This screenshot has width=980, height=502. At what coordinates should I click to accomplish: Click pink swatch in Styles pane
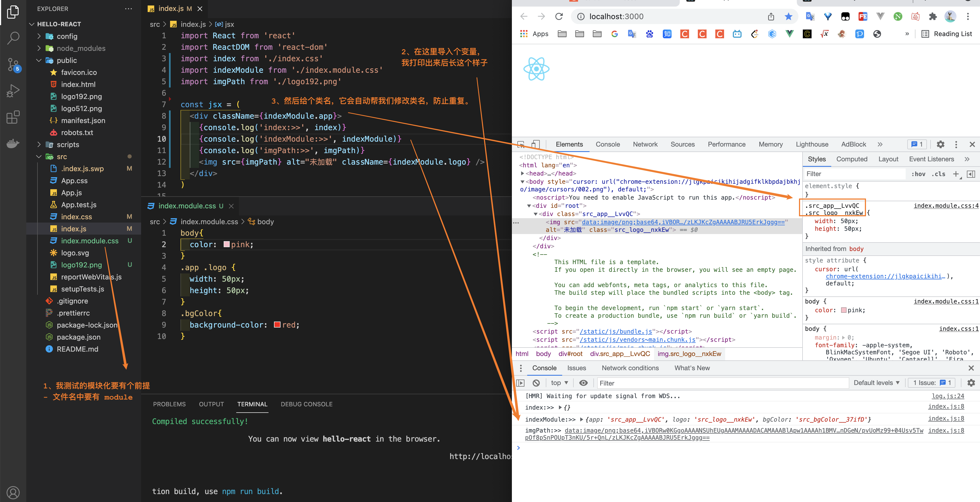(x=844, y=310)
